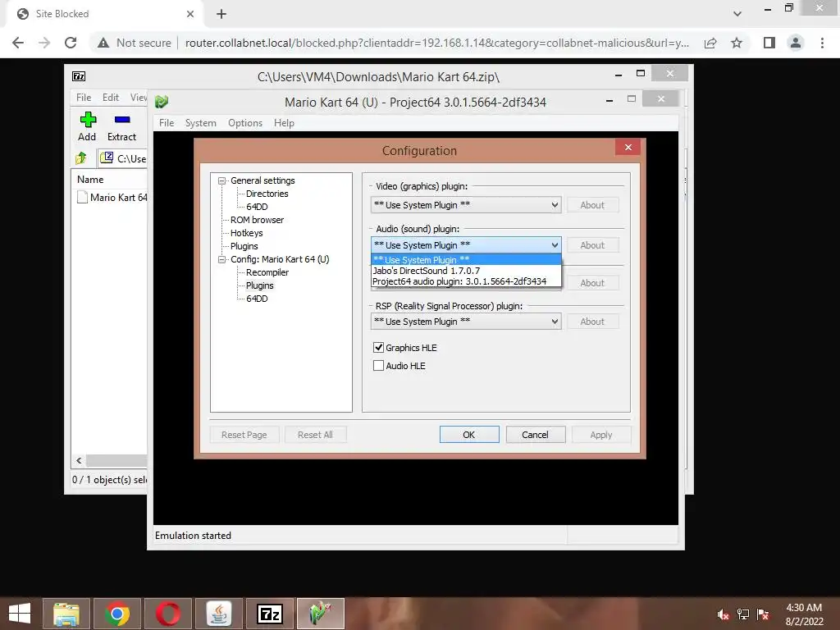The height and width of the screenshot is (630, 840).
Task: Enable the Audio HLE checkbox
Action: tap(378, 365)
